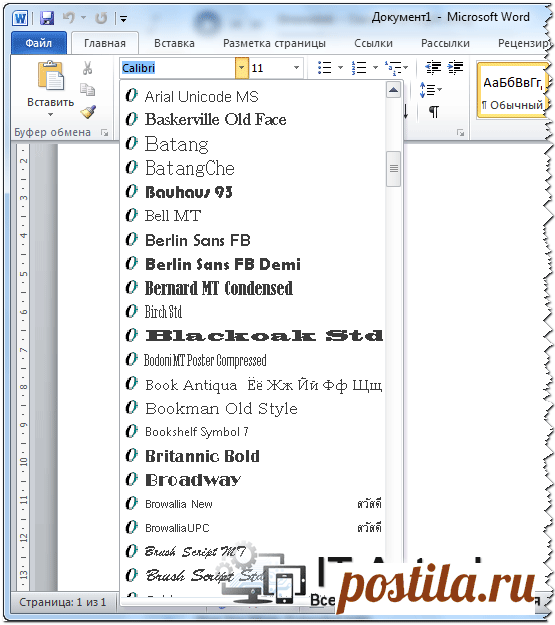Activate the Format Painter brush
The image size is (555, 625).
88,112
